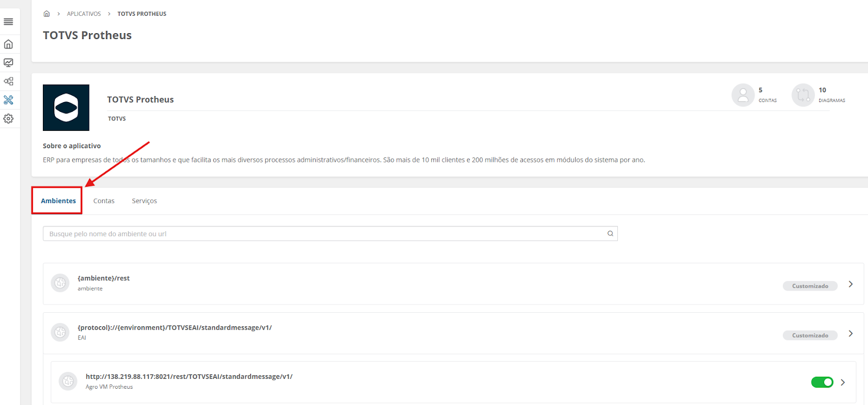This screenshot has height=405, width=868.
Task: Click the home icon in the breadcrumb
Action: (x=47, y=14)
